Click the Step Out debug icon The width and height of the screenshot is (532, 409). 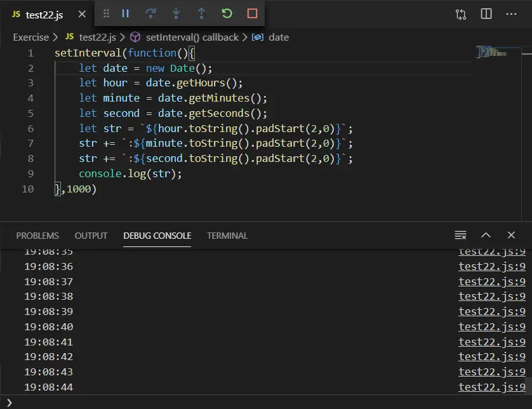pos(201,13)
